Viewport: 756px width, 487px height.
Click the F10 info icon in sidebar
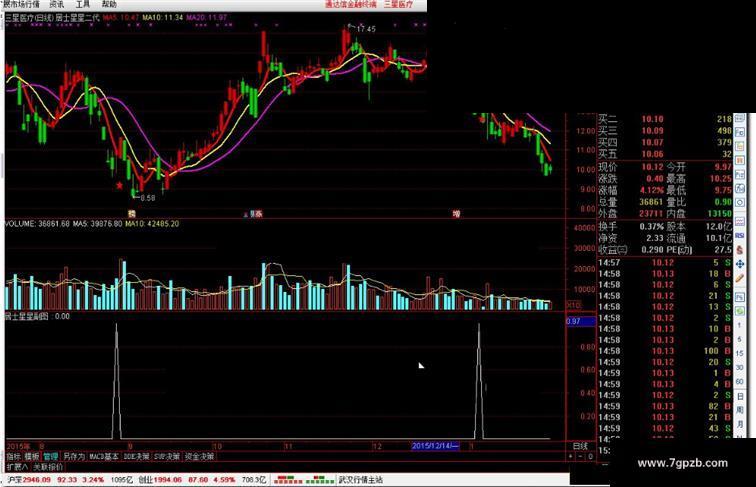pos(740,132)
